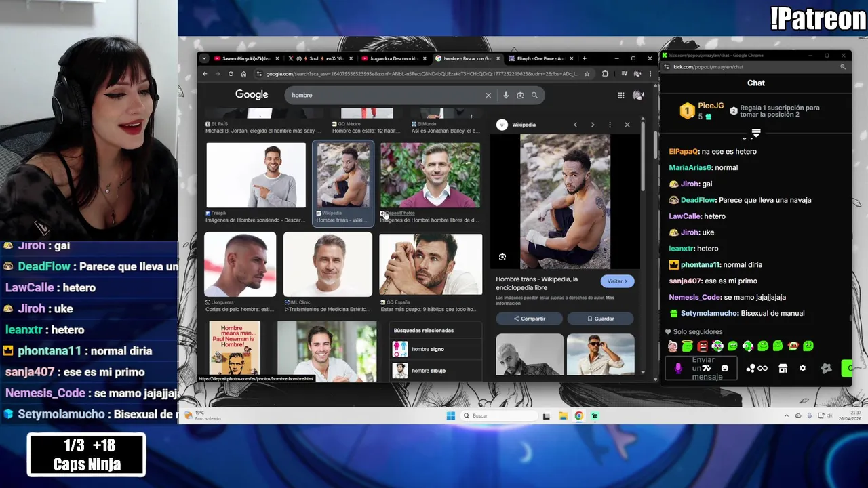868x488 pixels.
Task: Open Chrome three-dot menu
Action: pyautogui.click(x=650, y=74)
